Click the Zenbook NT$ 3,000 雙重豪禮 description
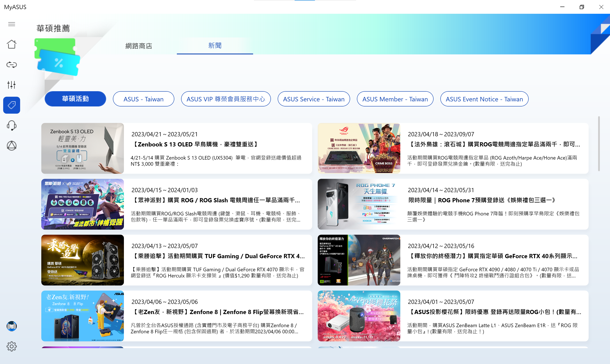The width and height of the screenshot is (610, 364). (x=216, y=161)
